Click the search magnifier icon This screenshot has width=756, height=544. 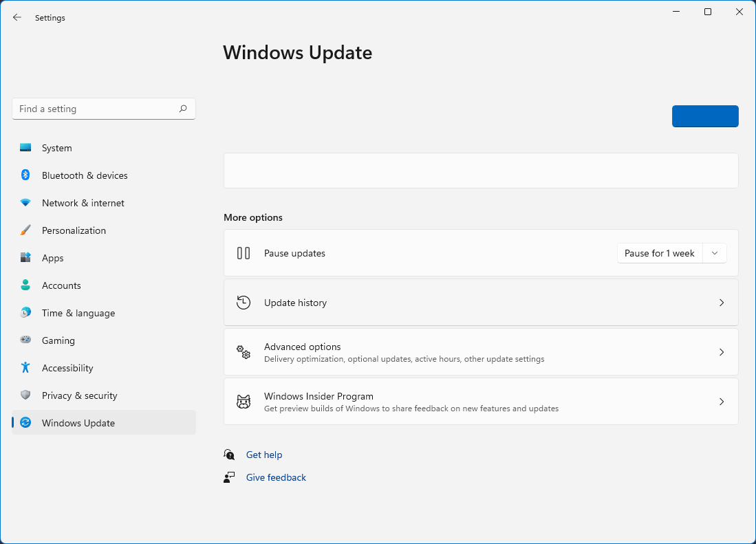click(x=183, y=109)
